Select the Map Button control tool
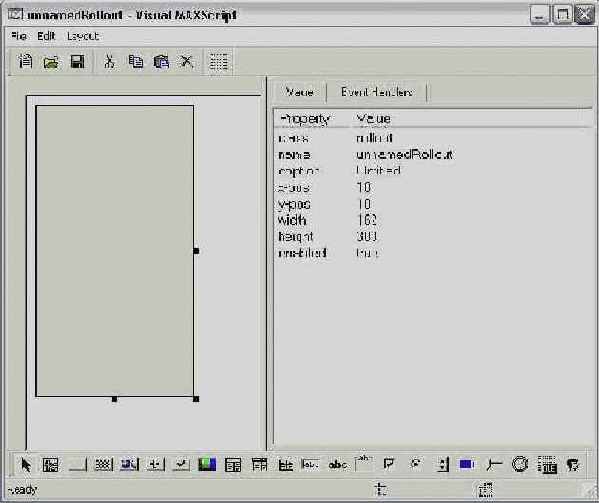The width and height of the screenshot is (599, 503). [x=104, y=464]
